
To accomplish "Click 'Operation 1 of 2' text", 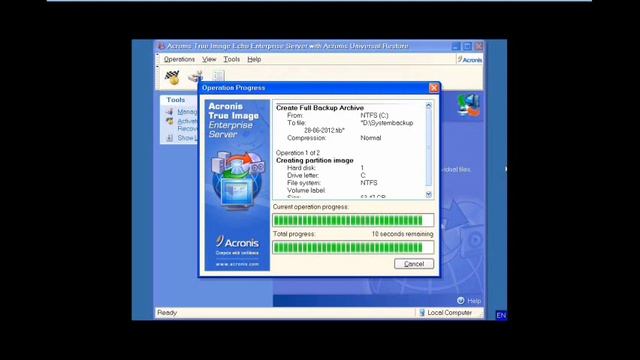I will pos(298,153).
